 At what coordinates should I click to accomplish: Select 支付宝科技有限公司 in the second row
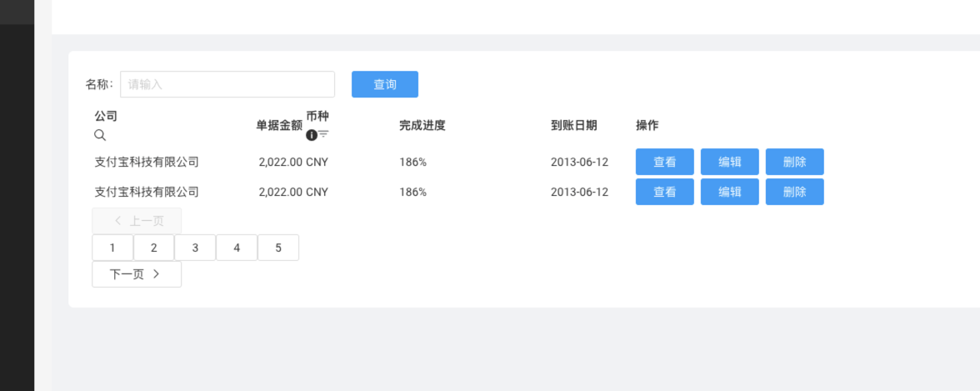coord(147,192)
